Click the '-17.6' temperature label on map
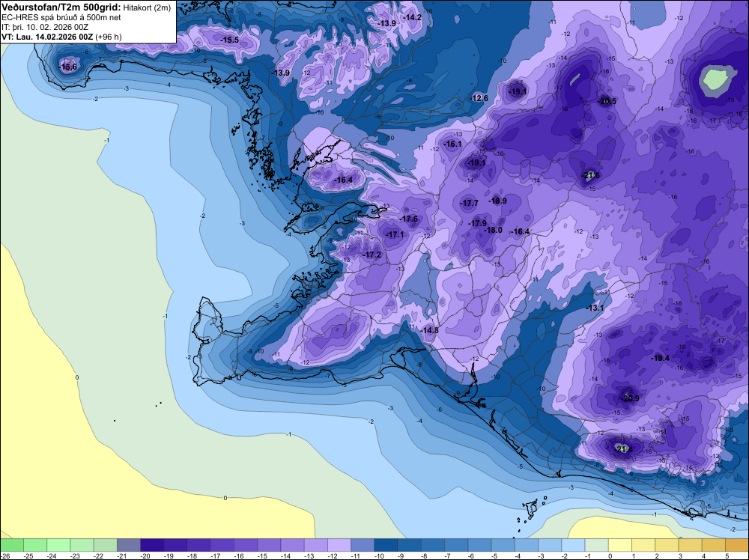Viewport: 749px width, 560px height. (x=409, y=219)
